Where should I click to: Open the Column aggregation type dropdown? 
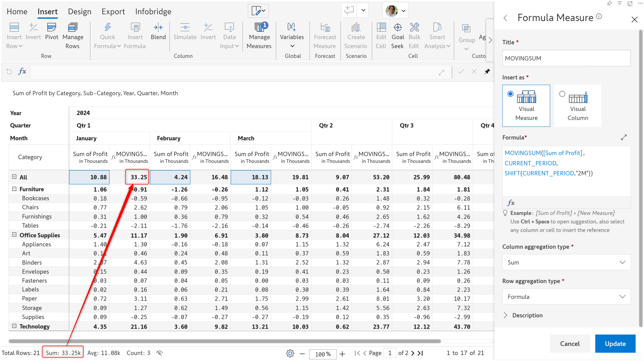point(566,262)
